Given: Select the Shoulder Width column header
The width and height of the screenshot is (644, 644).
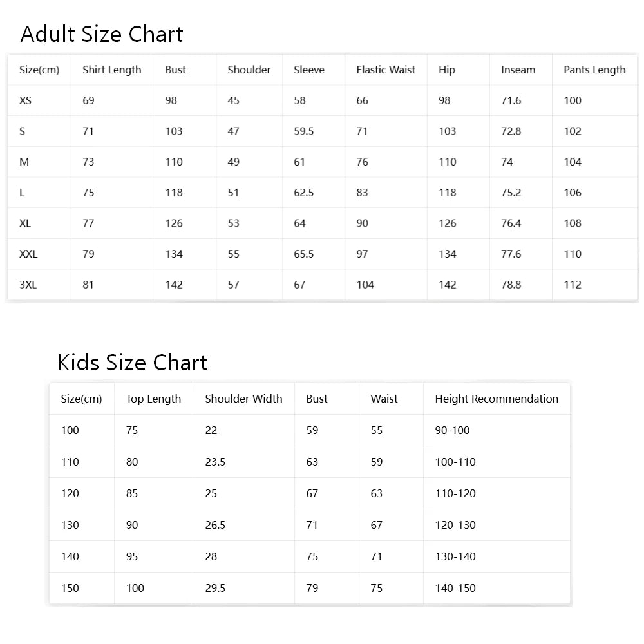Looking at the screenshot, I should coord(243,399).
